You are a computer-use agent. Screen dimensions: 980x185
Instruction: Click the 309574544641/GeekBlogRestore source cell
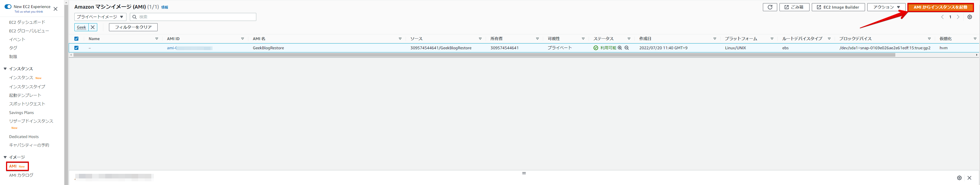coord(441,48)
